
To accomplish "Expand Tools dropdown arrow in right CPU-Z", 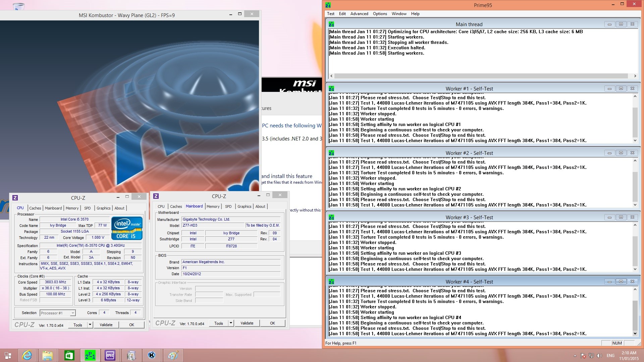I will point(231,323).
